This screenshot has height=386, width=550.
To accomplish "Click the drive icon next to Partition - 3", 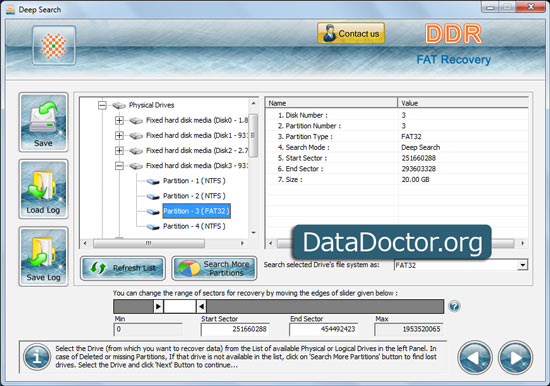I will tap(153, 212).
